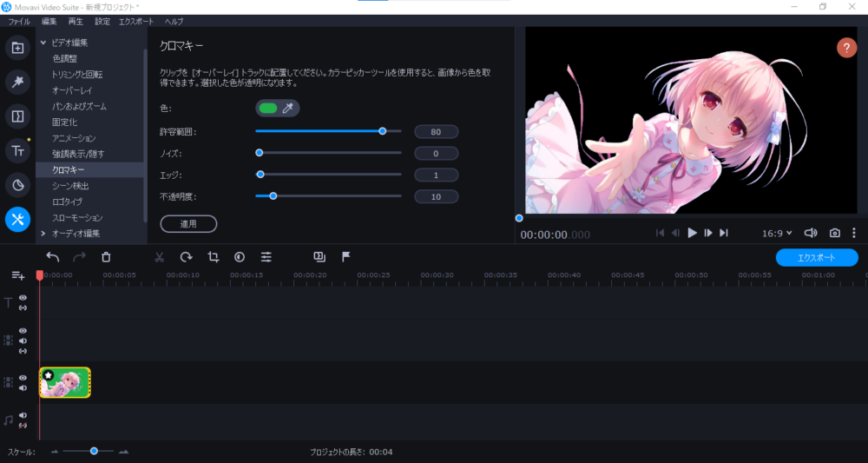Open the ヘルプ menu

[x=174, y=22]
